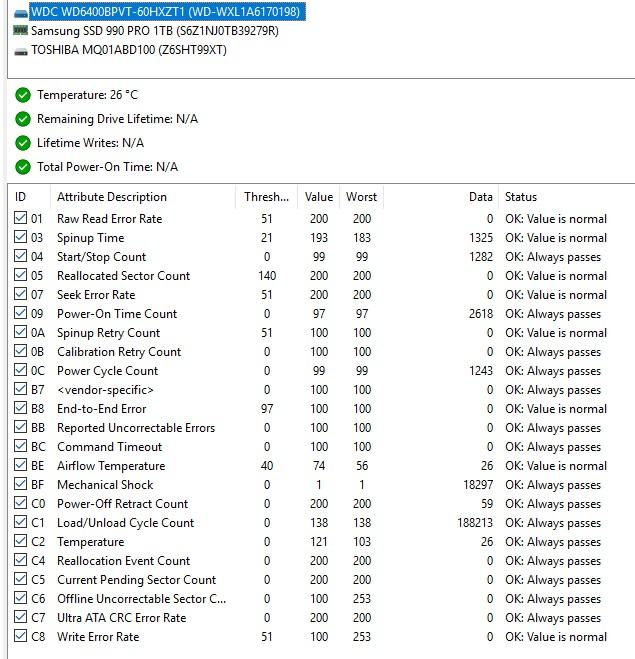The height and width of the screenshot is (659, 635).
Task: Click green check icon for Total Power-On Time
Action: (23, 167)
